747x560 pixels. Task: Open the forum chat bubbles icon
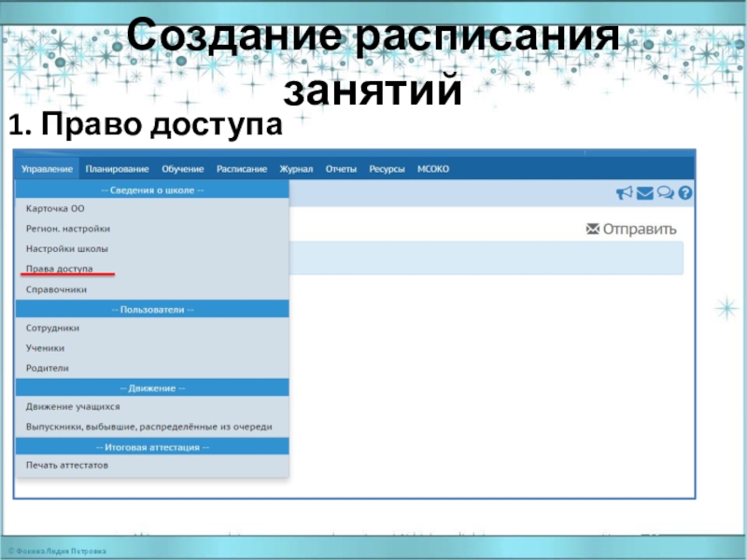click(666, 193)
